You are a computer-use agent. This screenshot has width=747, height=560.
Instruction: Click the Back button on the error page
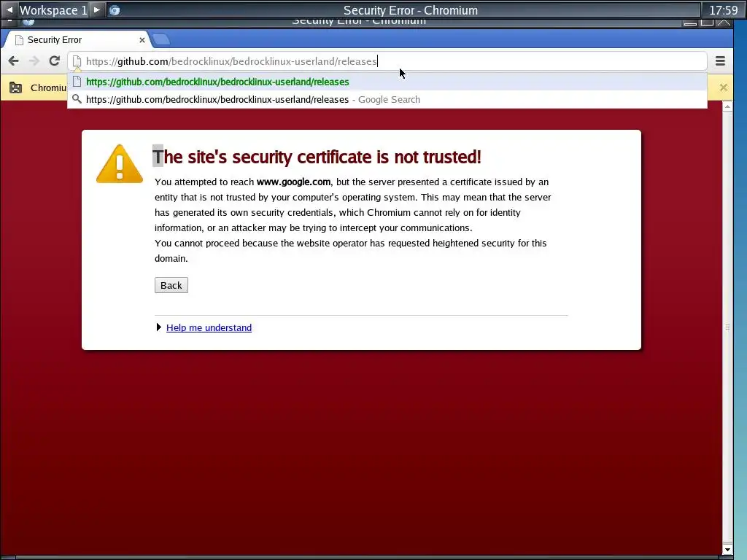point(171,285)
